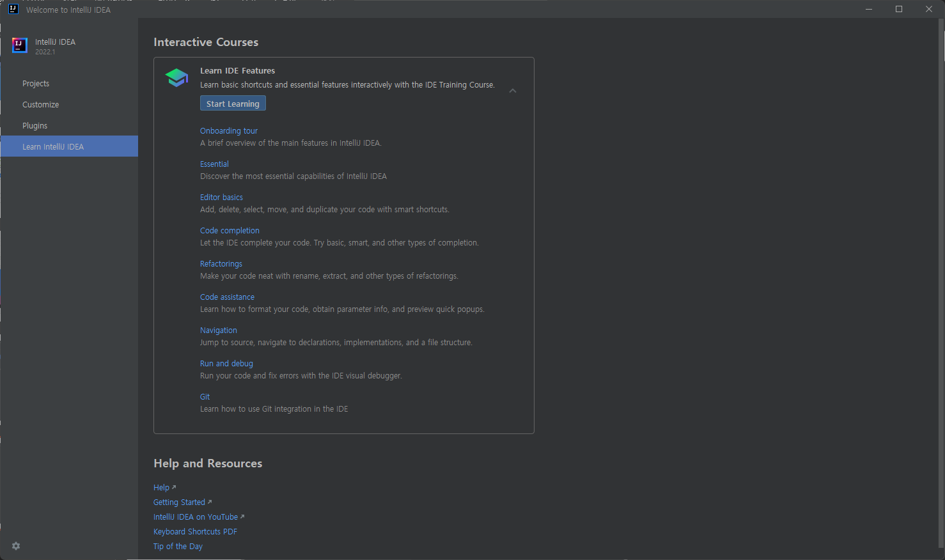
Task: Open the Keyboard Shortcuts PDF link
Action: coord(195,532)
